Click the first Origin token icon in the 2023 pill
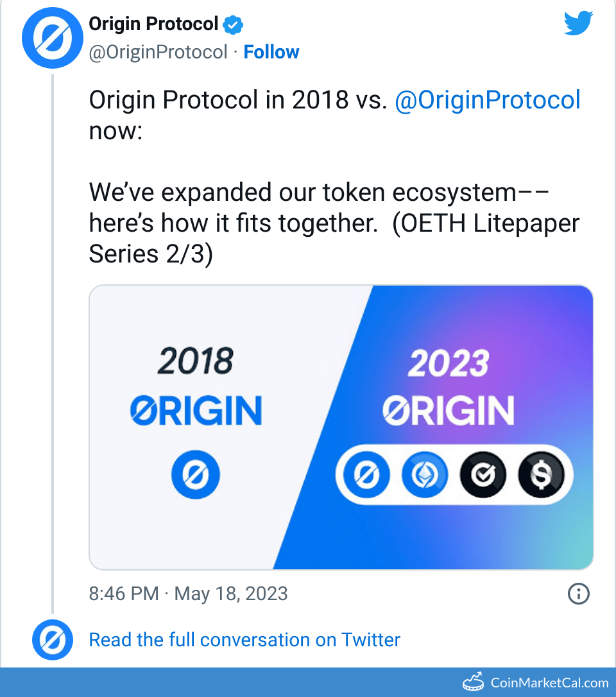The height and width of the screenshot is (697, 616). click(366, 476)
